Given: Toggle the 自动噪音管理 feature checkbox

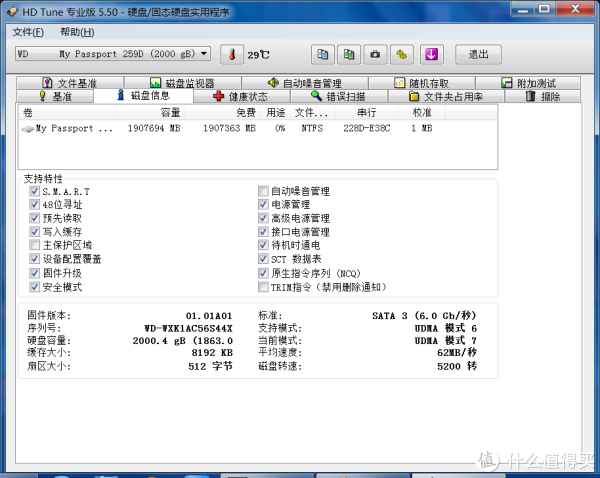Looking at the screenshot, I should pyautogui.click(x=263, y=191).
